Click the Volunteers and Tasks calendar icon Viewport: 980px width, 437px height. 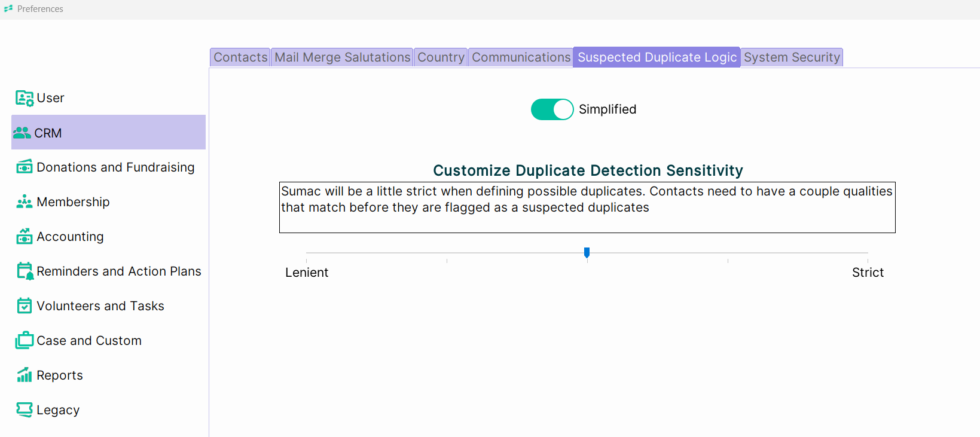(25, 305)
